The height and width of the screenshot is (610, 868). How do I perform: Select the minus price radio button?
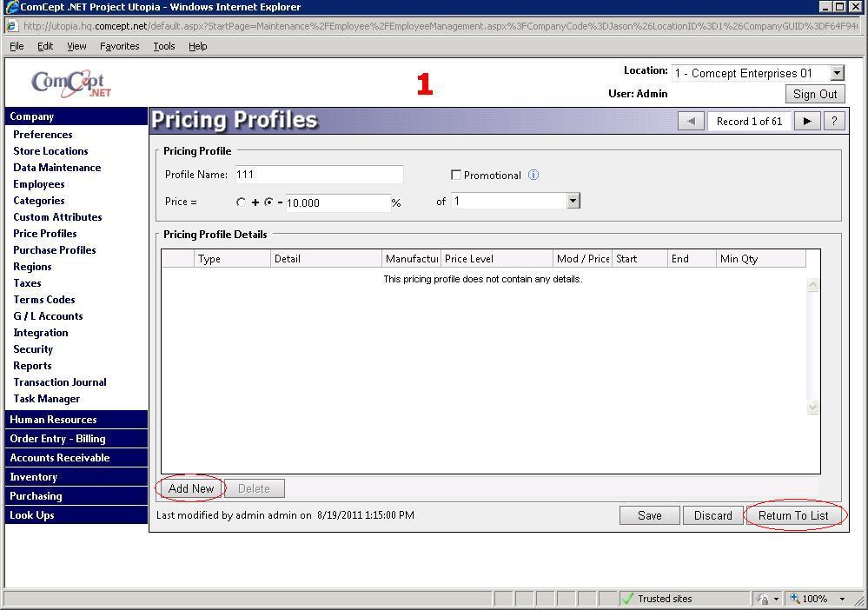pyautogui.click(x=269, y=202)
